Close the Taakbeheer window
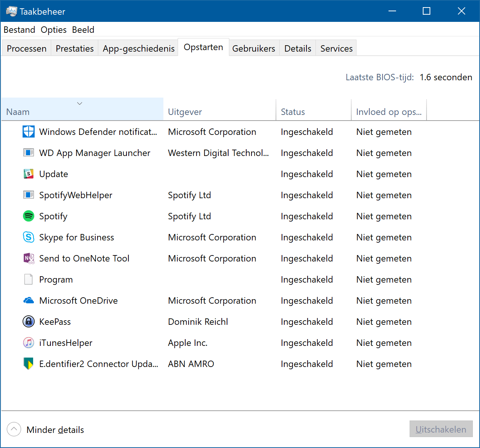 coord(462,11)
